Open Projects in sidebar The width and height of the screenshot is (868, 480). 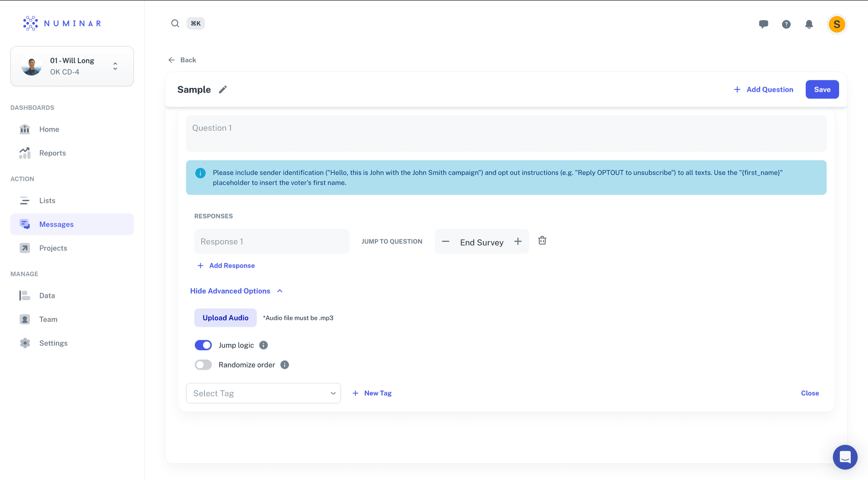(72, 248)
